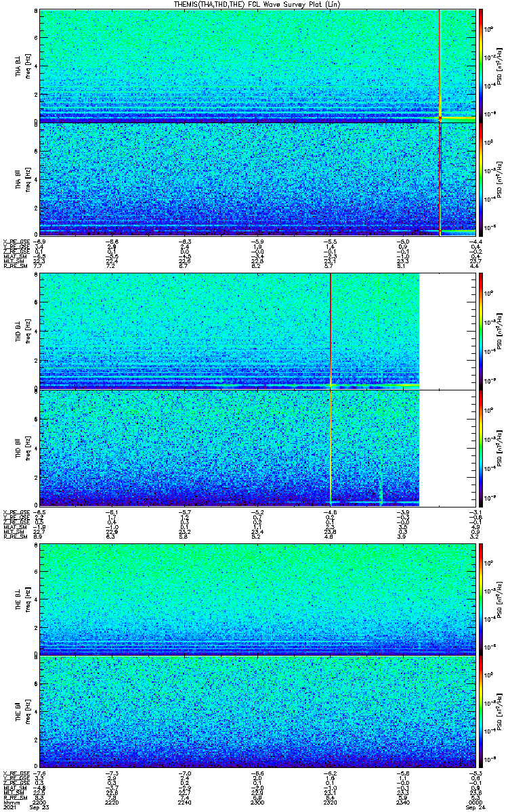Viewport: 508px width, 812px height.
Task: Click the color bar beside THA B-parallel panel
Action: point(481,179)
